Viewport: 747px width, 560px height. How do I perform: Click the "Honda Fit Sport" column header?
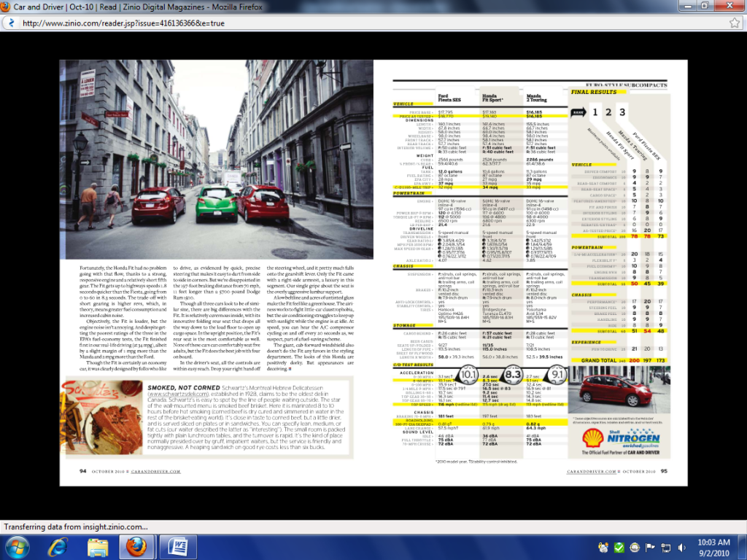point(492,98)
